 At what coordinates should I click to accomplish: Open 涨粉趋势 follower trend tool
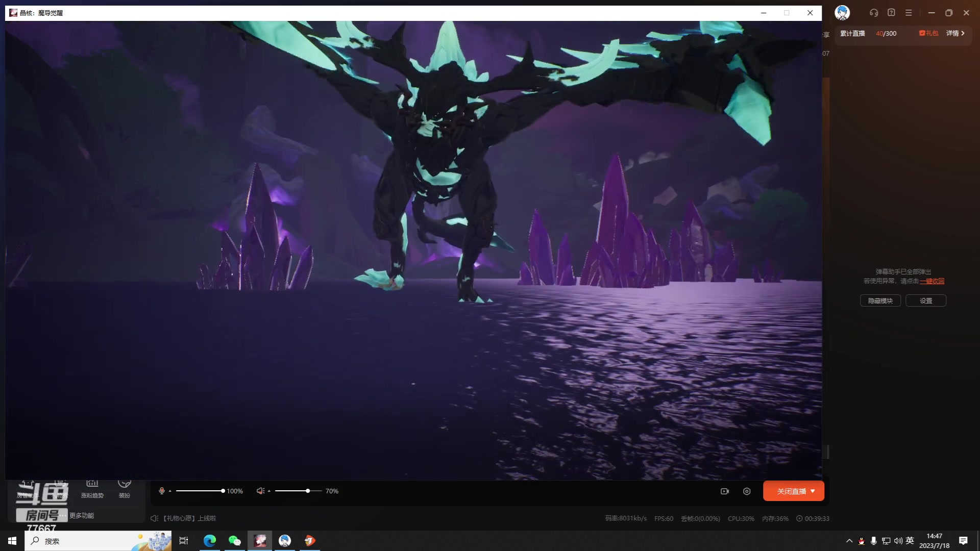point(92,489)
